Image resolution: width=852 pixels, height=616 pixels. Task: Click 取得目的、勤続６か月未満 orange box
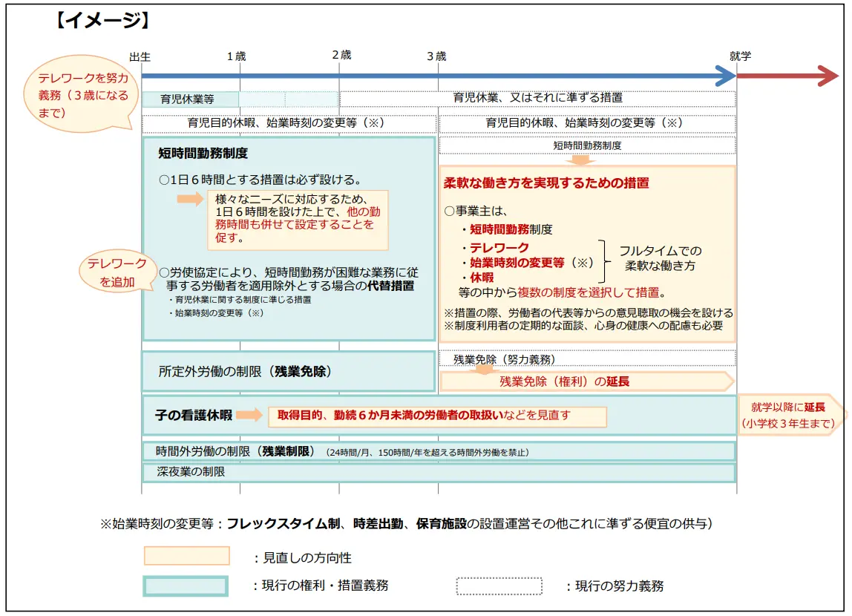[437, 416]
